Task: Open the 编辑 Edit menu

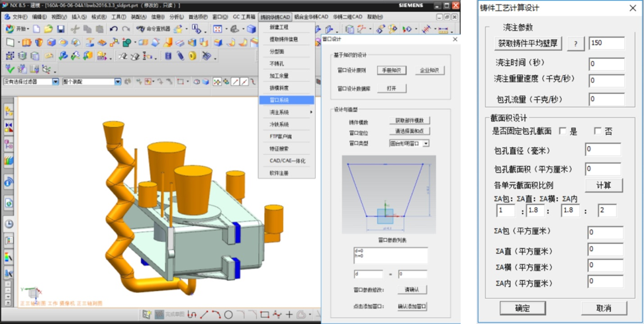Action: (x=40, y=17)
